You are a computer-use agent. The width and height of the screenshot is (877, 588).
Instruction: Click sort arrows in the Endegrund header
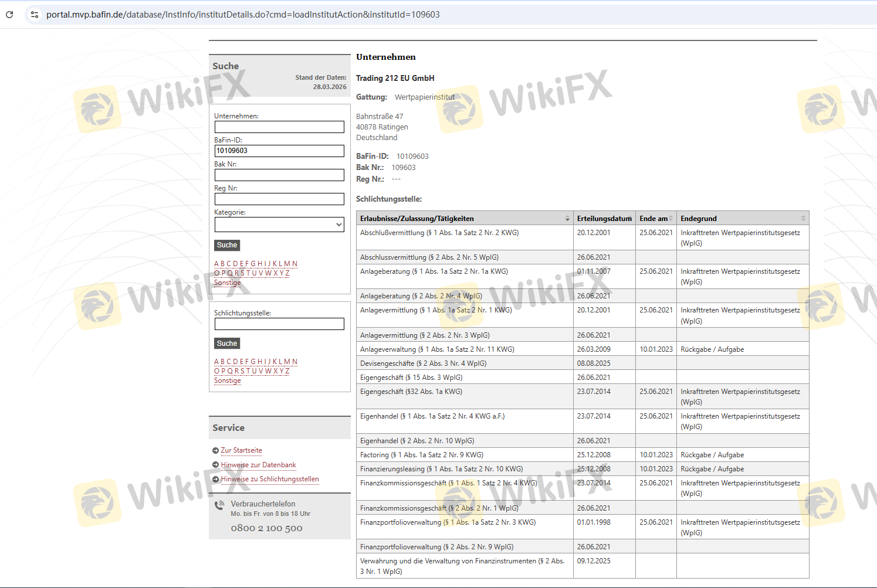pos(803,219)
